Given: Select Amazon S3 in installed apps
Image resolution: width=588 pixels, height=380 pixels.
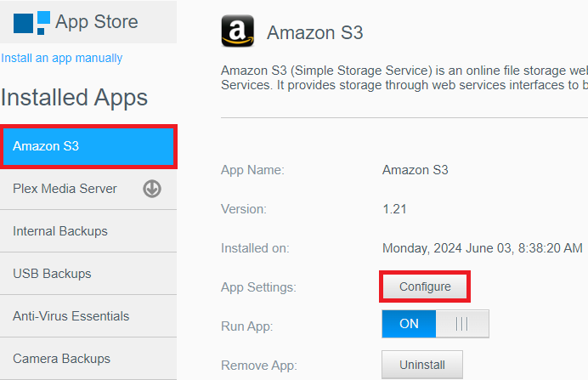Looking at the screenshot, I should [88, 146].
